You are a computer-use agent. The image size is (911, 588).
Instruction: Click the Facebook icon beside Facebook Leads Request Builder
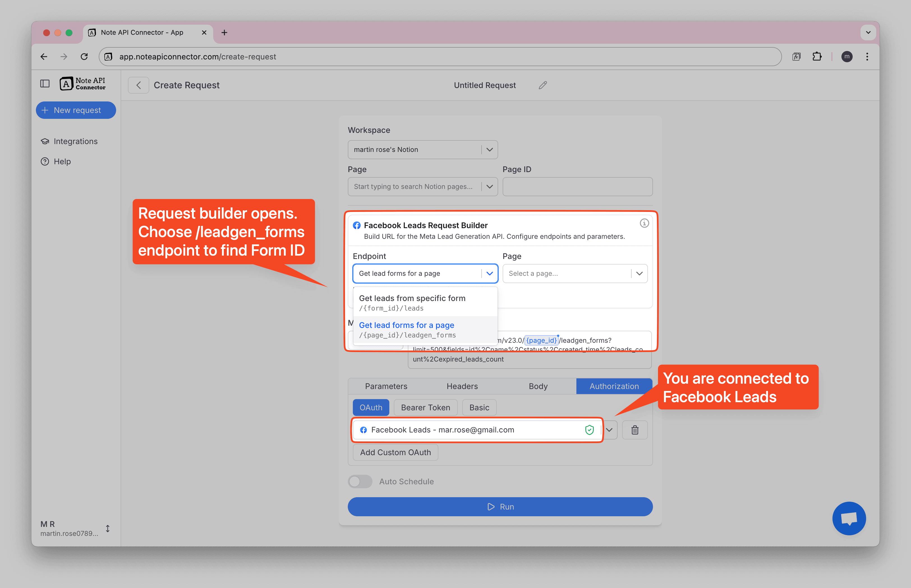tap(356, 225)
